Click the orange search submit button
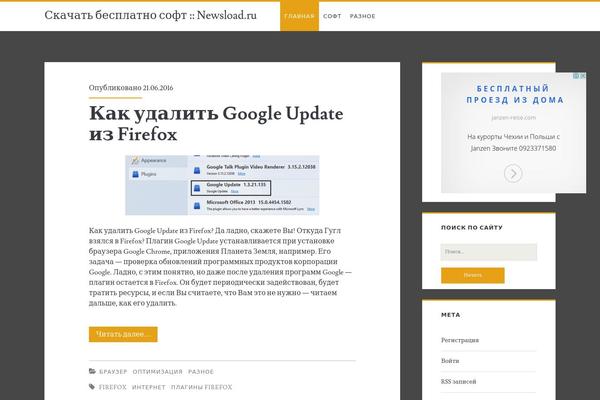The image size is (600, 400). [x=473, y=275]
